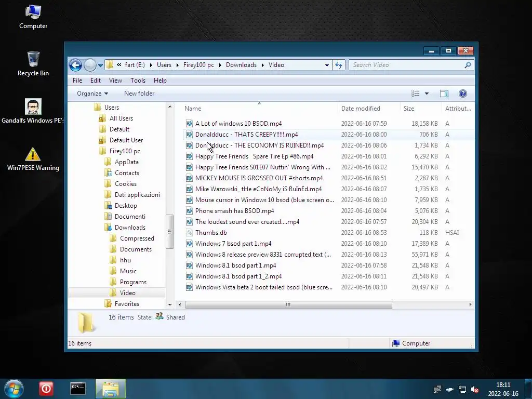Image resolution: width=532 pixels, height=399 pixels.
Task: Select Compressed folder in tree
Action: coord(137,238)
